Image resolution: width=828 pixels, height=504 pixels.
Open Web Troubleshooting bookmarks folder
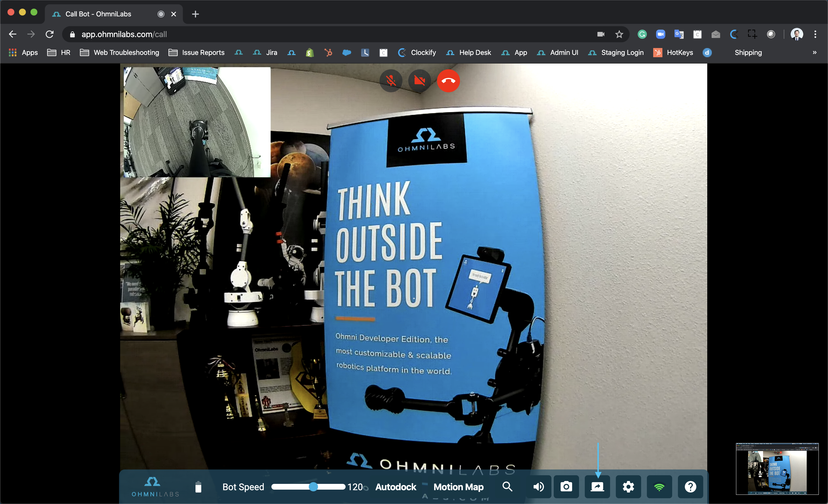tap(120, 53)
